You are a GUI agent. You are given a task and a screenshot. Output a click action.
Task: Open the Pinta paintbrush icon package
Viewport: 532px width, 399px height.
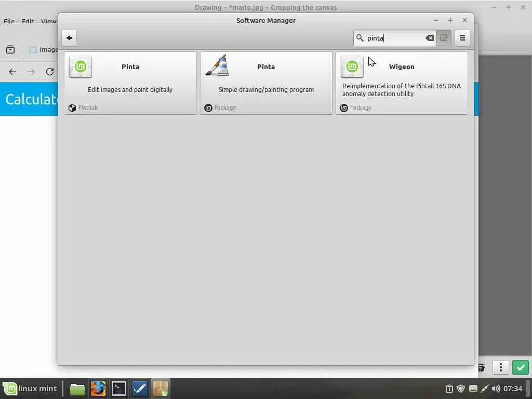coord(217,66)
